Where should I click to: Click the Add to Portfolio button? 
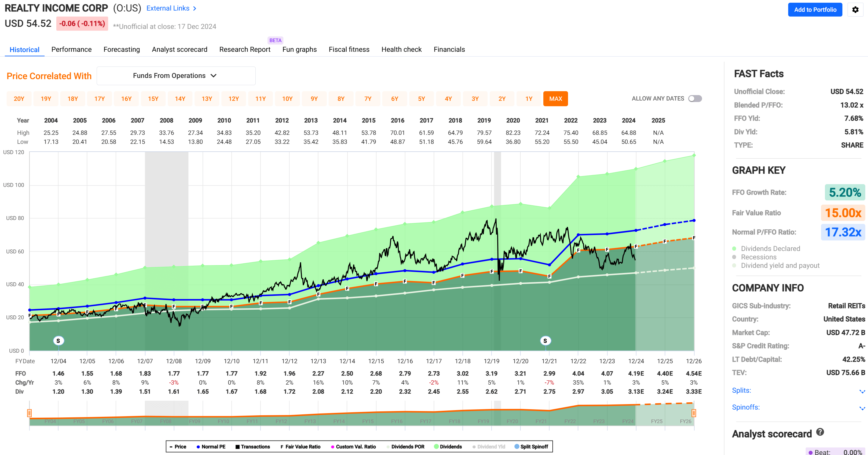(x=815, y=10)
